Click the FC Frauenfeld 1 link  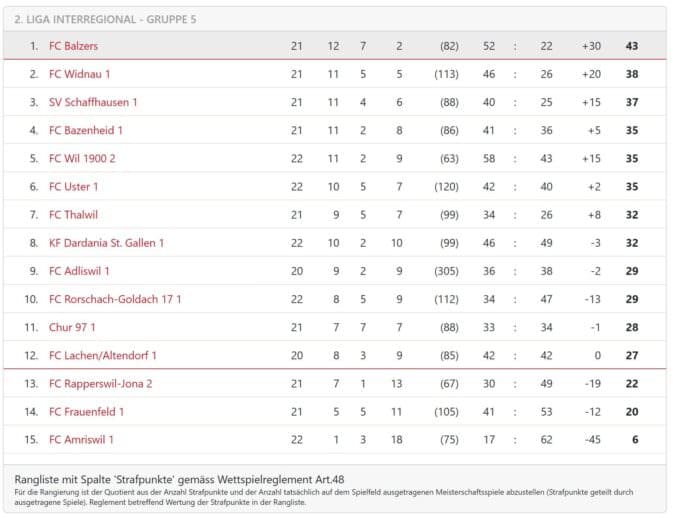tap(86, 411)
